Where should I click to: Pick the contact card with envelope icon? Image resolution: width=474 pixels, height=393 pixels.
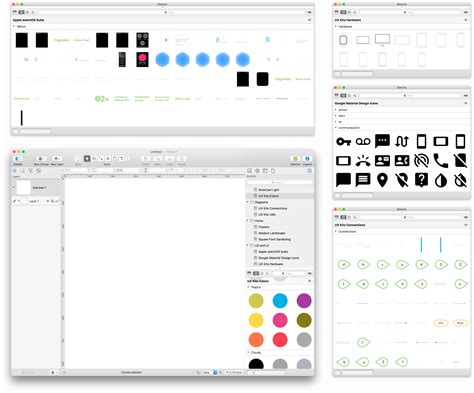(x=382, y=161)
